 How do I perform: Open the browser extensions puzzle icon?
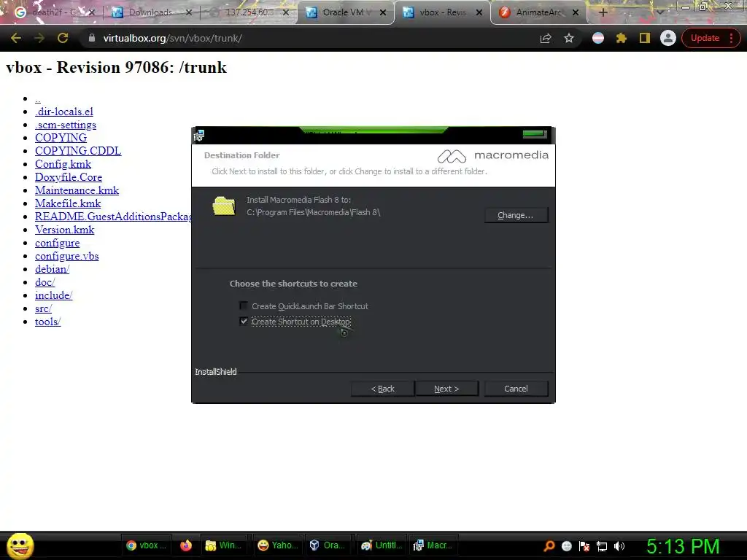tap(622, 38)
